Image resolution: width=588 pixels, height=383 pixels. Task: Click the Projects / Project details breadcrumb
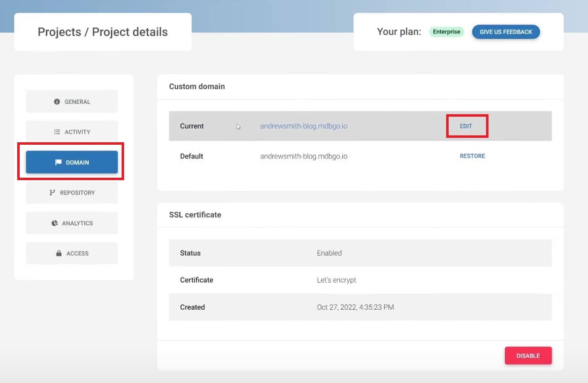pyautogui.click(x=102, y=32)
